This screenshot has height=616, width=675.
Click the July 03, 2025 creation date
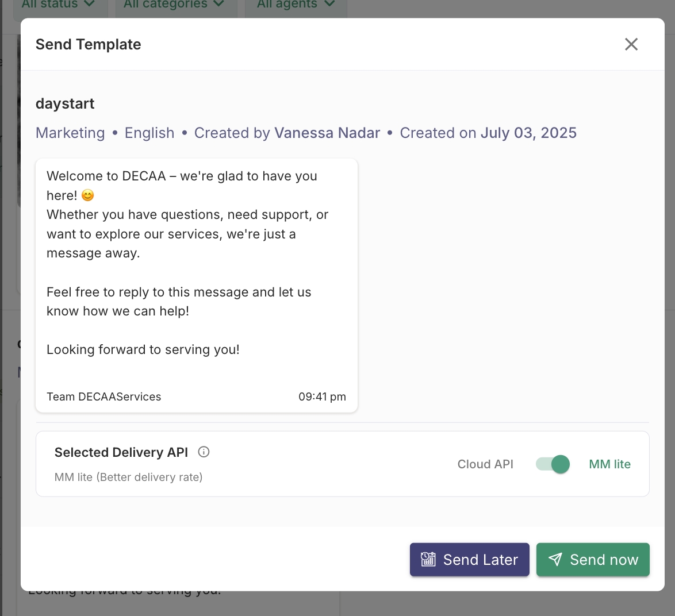tap(528, 133)
